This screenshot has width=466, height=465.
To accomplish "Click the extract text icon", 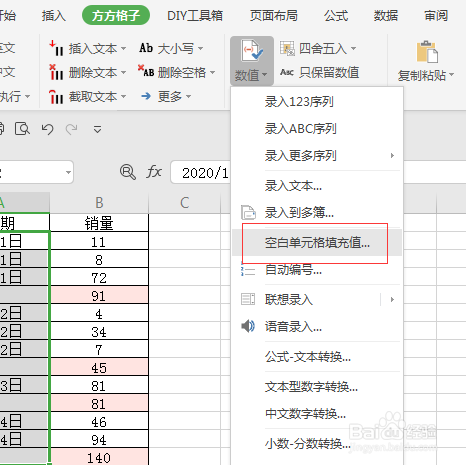I will [56, 97].
